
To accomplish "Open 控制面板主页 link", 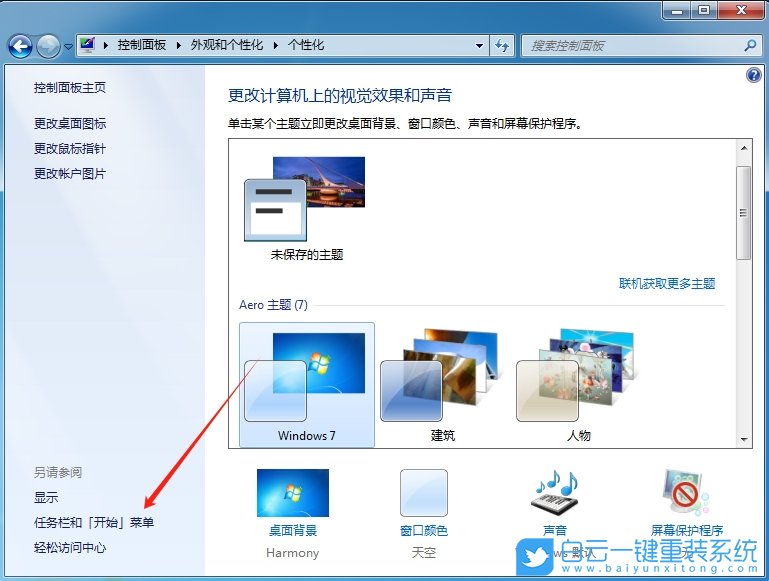I will coord(70,88).
